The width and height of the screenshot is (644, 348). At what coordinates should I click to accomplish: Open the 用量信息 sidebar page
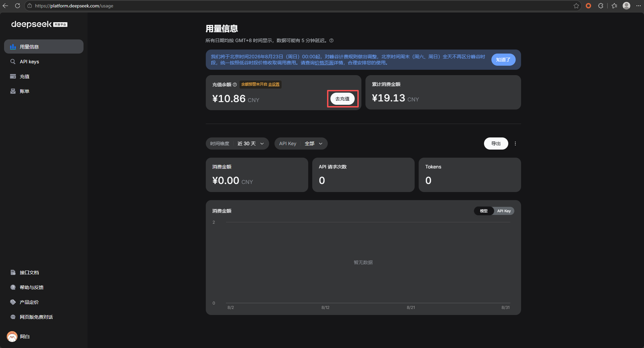click(x=44, y=46)
